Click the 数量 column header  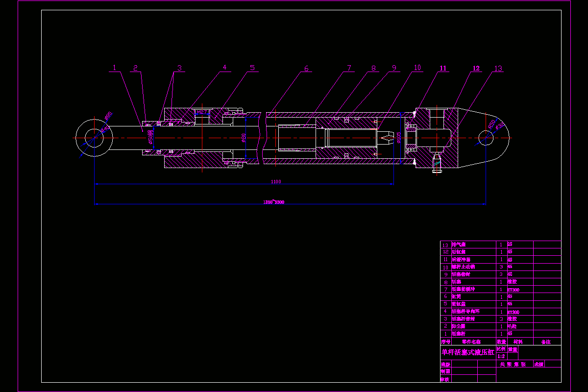tap(501, 342)
